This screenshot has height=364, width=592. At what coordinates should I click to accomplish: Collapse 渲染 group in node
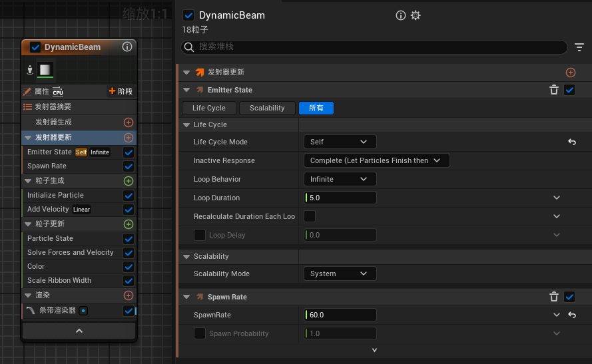pyautogui.click(x=28, y=295)
